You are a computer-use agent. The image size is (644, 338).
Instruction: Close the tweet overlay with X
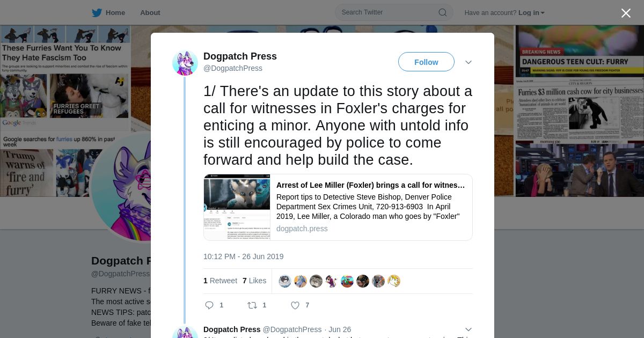coord(626,13)
